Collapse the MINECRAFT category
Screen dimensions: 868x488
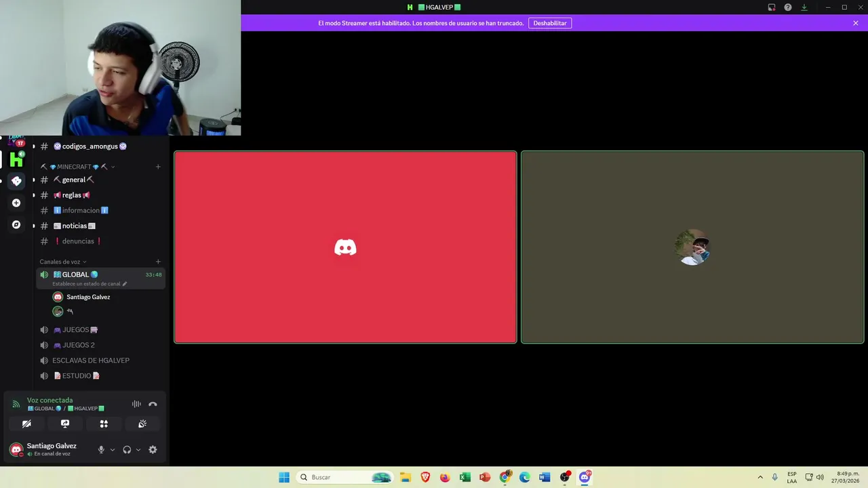[x=77, y=167]
